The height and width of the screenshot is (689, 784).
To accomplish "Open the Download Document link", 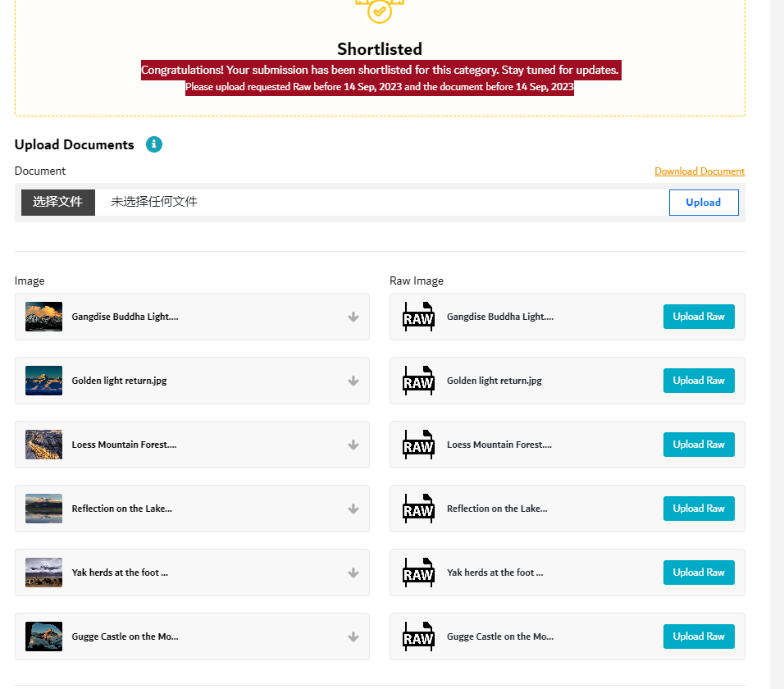I will click(700, 171).
